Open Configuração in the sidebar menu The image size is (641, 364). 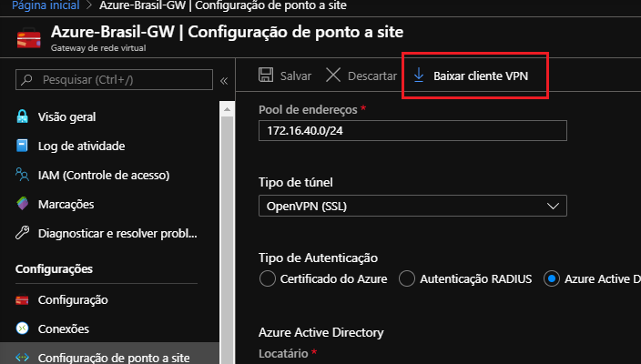73,299
